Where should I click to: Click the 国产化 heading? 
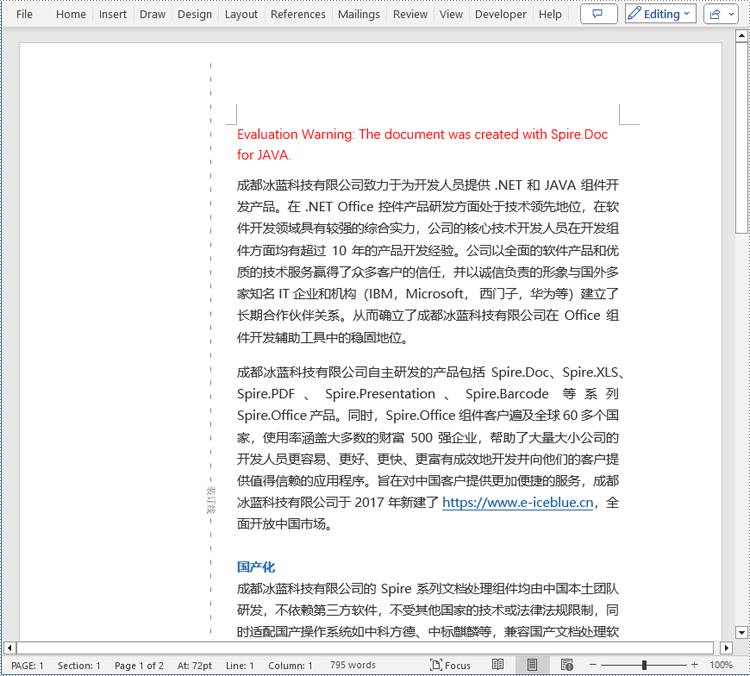[256, 567]
